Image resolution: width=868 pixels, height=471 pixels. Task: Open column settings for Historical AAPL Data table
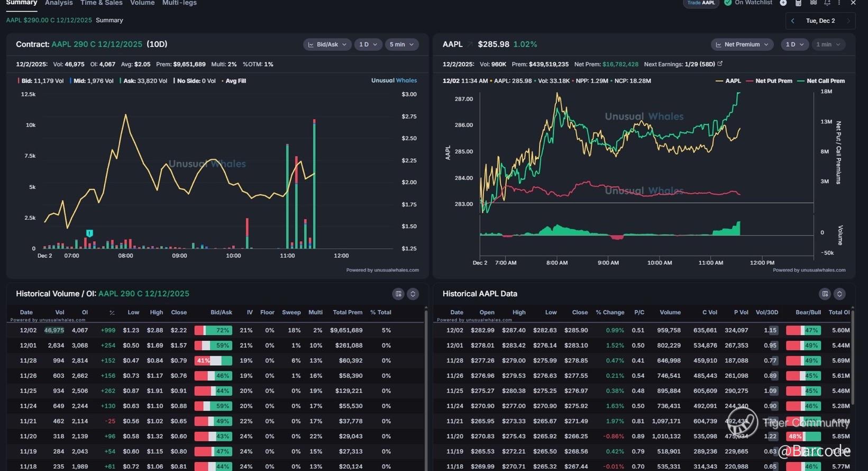pyautogui.click(x=825, y=294)
